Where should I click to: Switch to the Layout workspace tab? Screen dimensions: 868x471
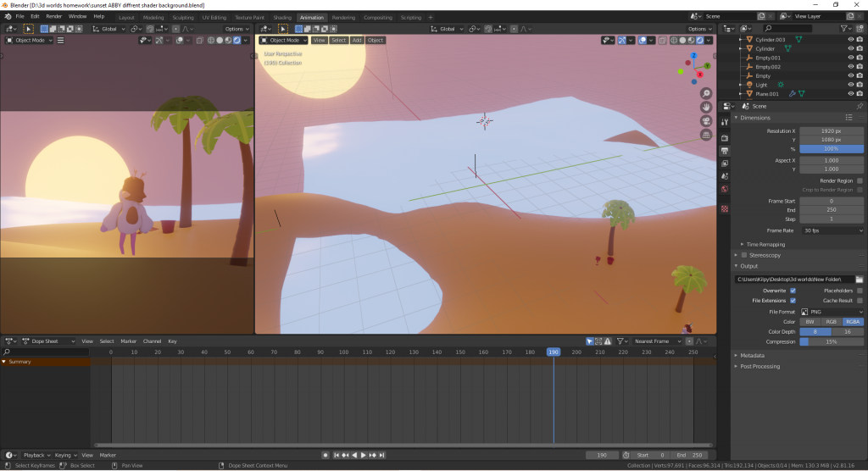pyautogui.click(x=126, y=18)
